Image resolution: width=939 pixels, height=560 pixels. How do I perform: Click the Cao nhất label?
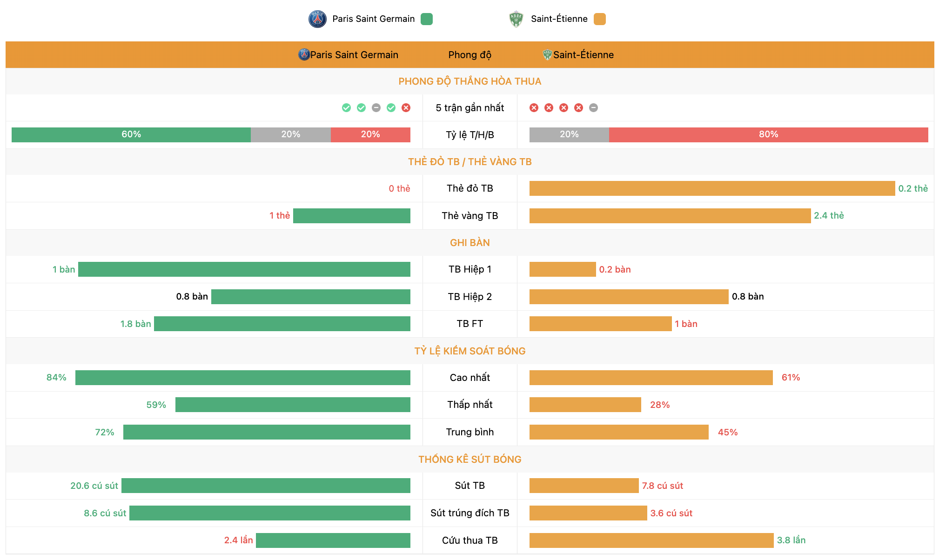469,378
